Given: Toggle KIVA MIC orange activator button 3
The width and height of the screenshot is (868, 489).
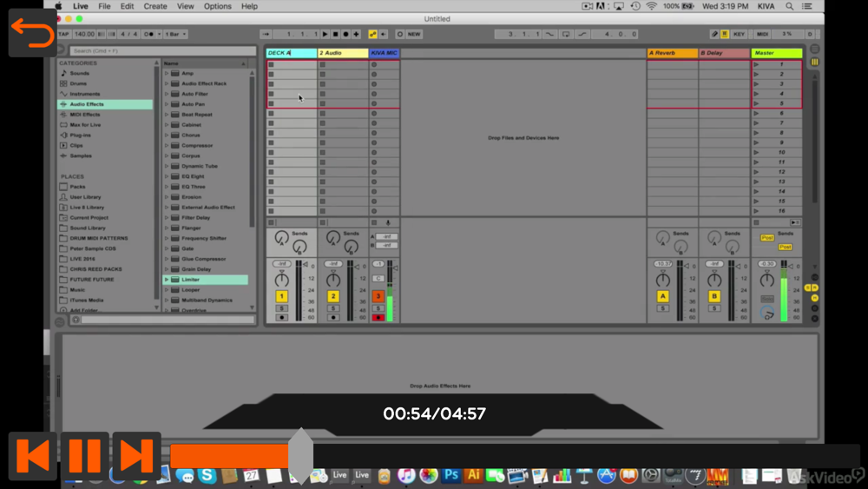Looking at the screenshot, I should click(x=378, y=296).
